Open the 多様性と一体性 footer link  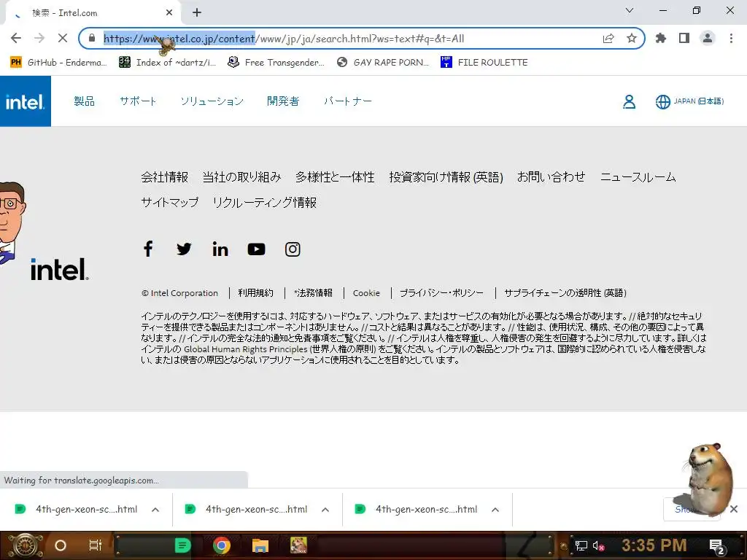coord(335,177)
